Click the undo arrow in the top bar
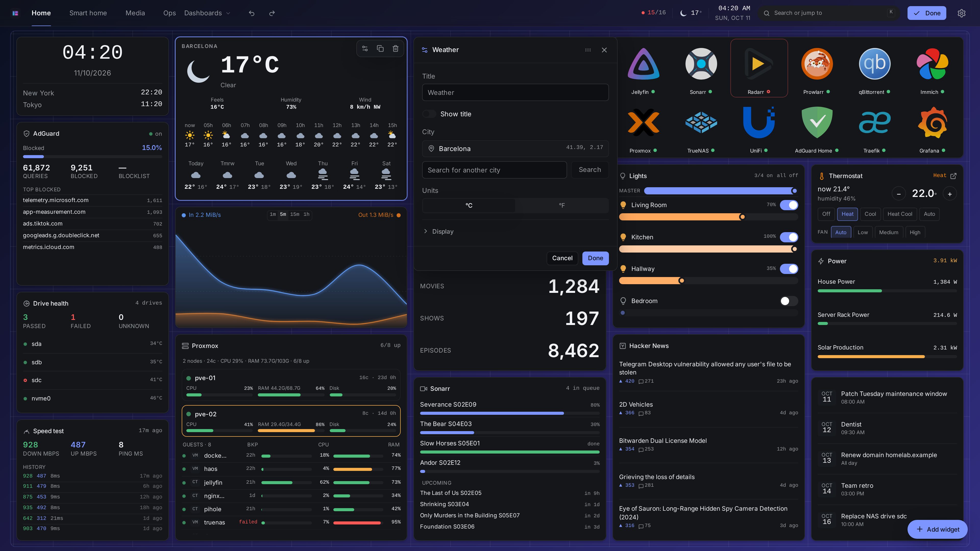980x551 pixels. [251, 13]
